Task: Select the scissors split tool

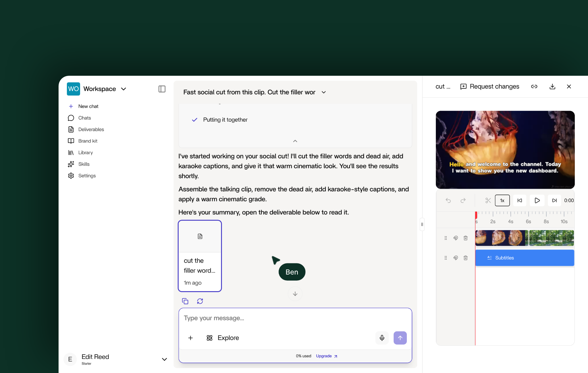Action: point(488,200)
